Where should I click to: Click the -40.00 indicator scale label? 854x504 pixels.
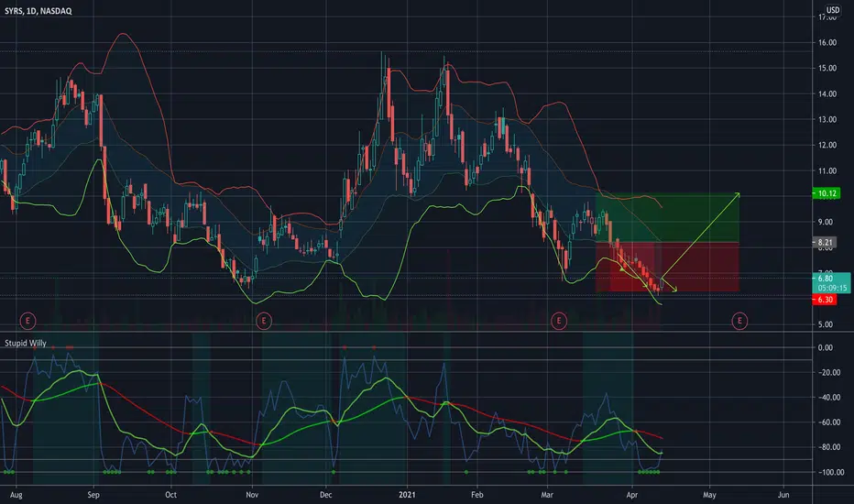(827, 397)
